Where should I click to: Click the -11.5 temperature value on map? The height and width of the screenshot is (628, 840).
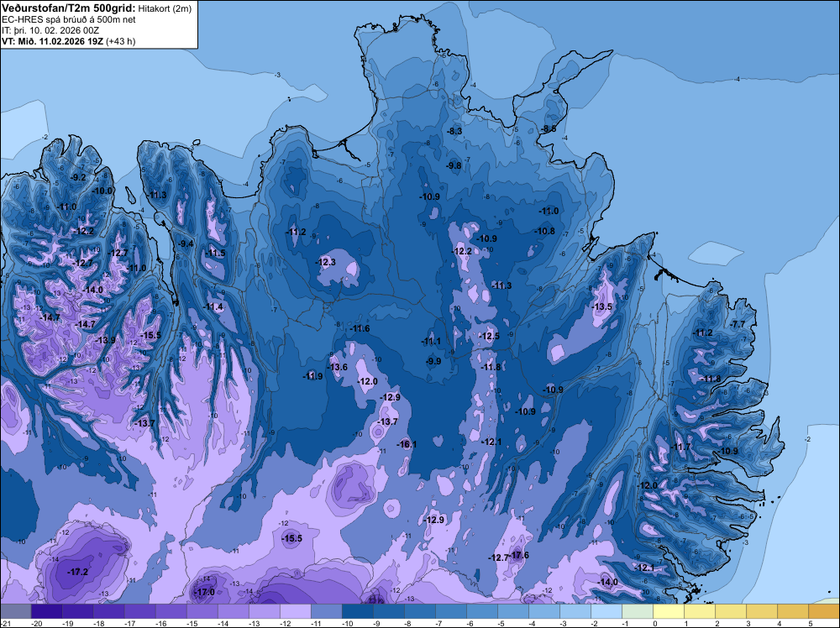(x=215, y=254)
